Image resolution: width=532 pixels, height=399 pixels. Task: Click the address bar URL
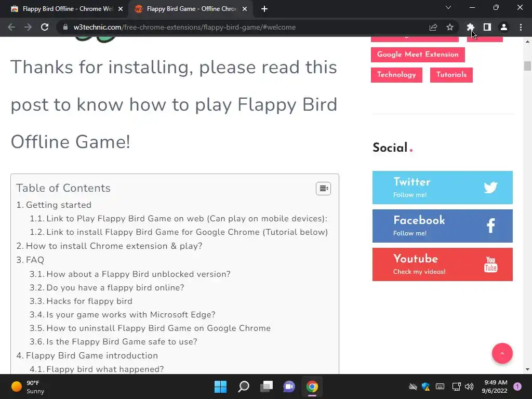pyautogui.click(x=184, y=27)
